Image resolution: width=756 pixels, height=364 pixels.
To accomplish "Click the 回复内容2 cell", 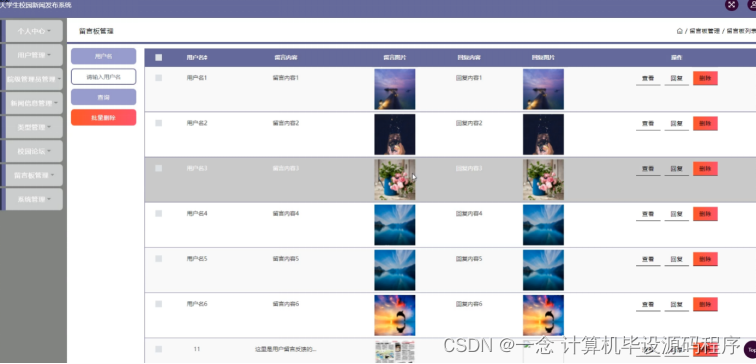I will click(469, 123).
